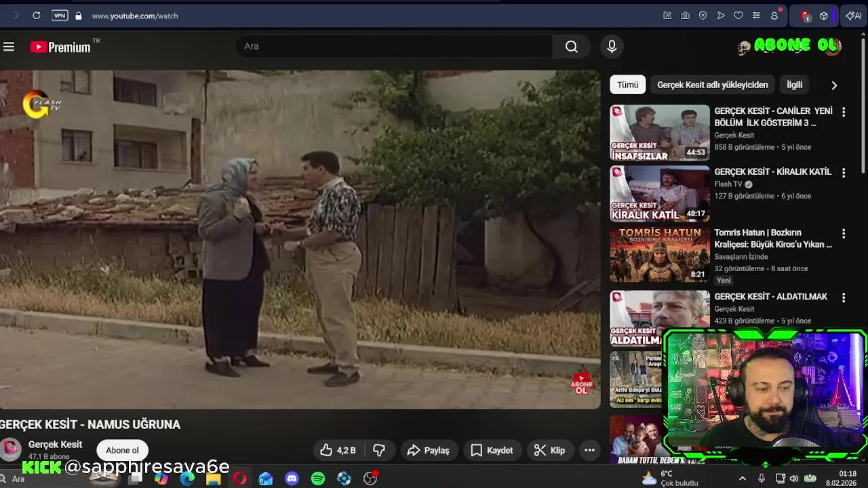This screenshot has height=488, width=868.
Task: Open the Flow send arrow icon
Action: 721,16
